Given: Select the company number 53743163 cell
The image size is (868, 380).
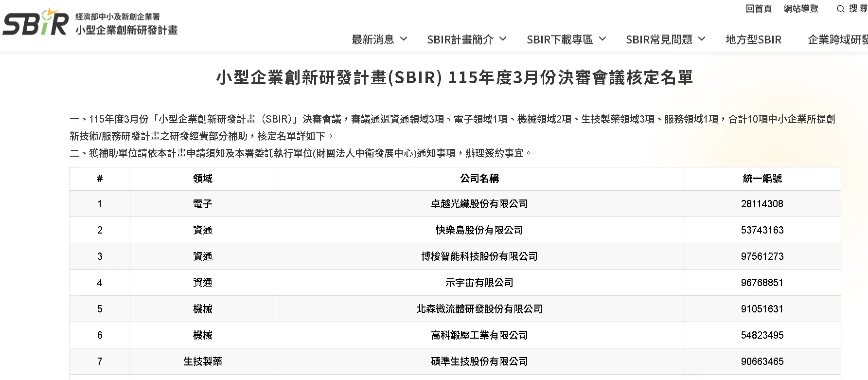Looking at the screenshot, I should coord(762,230).
